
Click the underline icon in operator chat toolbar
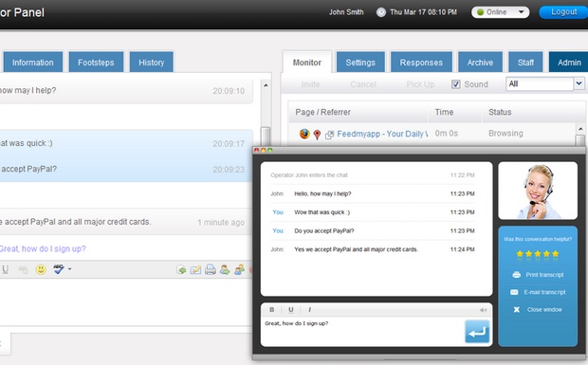[x=6, y=269]
